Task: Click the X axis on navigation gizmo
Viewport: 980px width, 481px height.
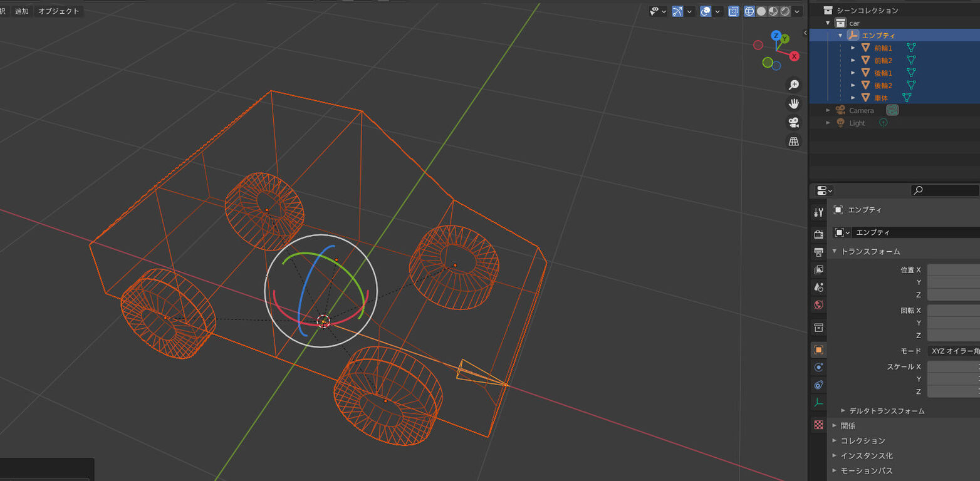Action: 794,56
